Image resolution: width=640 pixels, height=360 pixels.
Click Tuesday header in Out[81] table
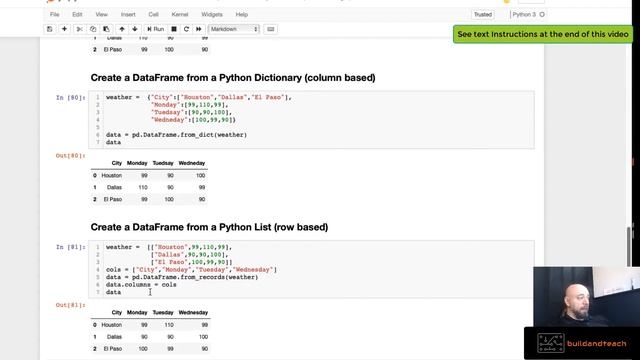[x=163, y=312]
